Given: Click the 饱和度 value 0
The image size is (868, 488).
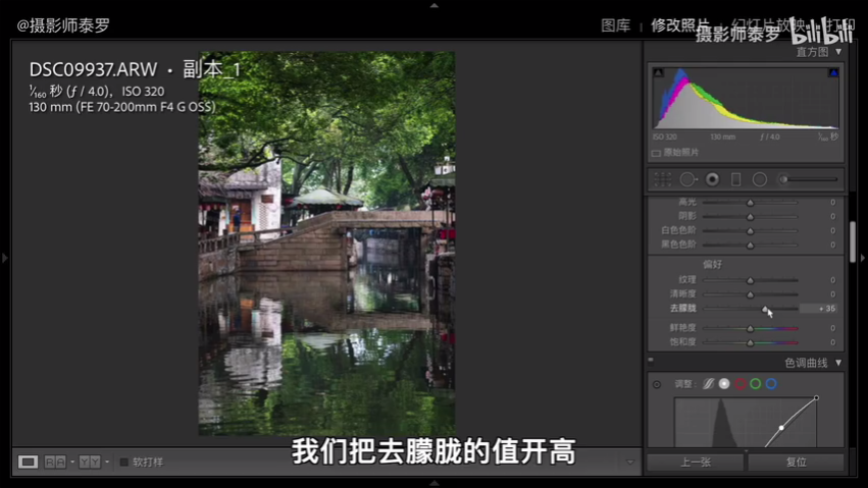Looking at the screenshot, I should click(832, 342).
